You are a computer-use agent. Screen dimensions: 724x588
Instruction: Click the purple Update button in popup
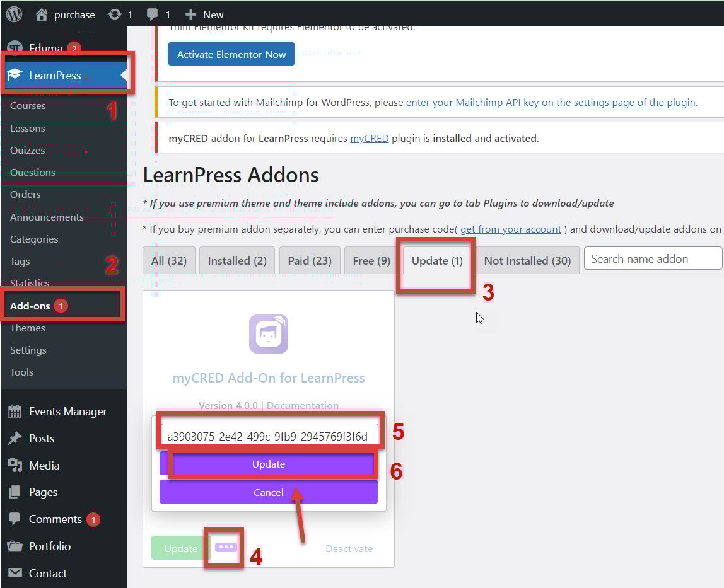tap(269, 464)
